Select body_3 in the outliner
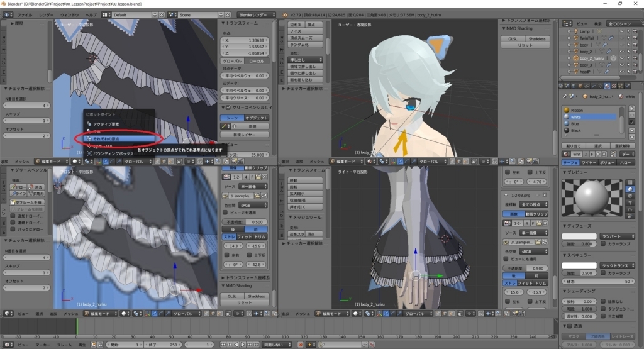The width and height of the screenshot is (644, 349). pyautogui.click(x=586, y=65)
